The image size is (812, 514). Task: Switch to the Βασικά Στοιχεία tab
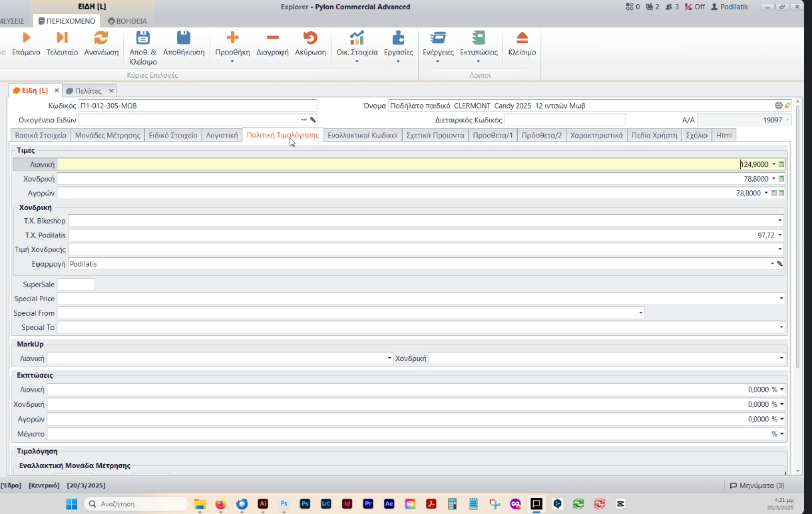(x=41, y=135)
